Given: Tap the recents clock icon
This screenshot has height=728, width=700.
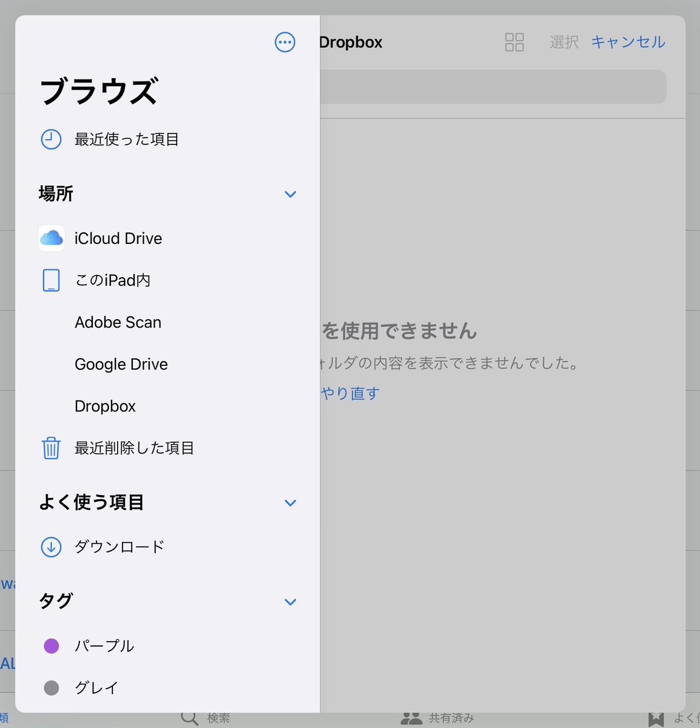Looking at the screenshot, I should click(51, 140).
